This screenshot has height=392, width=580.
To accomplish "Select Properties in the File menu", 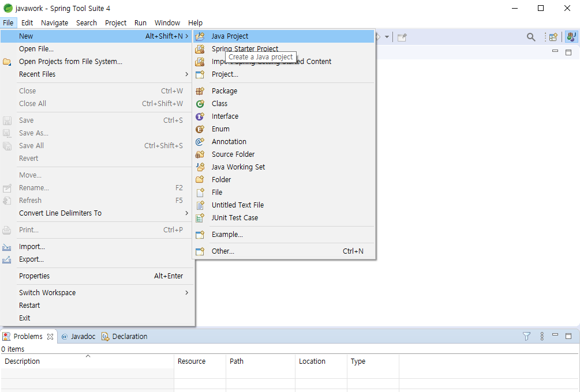I will (96, 276).
